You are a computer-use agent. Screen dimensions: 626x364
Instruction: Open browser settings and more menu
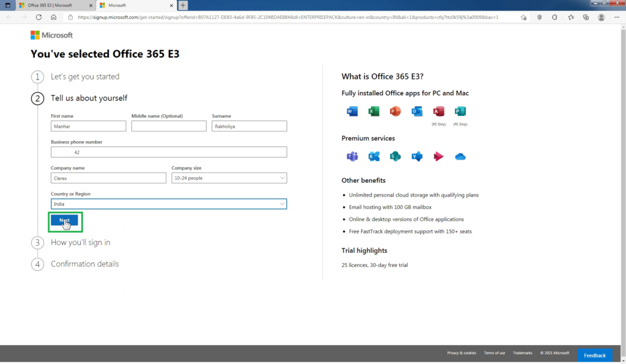tap(617, 17)
